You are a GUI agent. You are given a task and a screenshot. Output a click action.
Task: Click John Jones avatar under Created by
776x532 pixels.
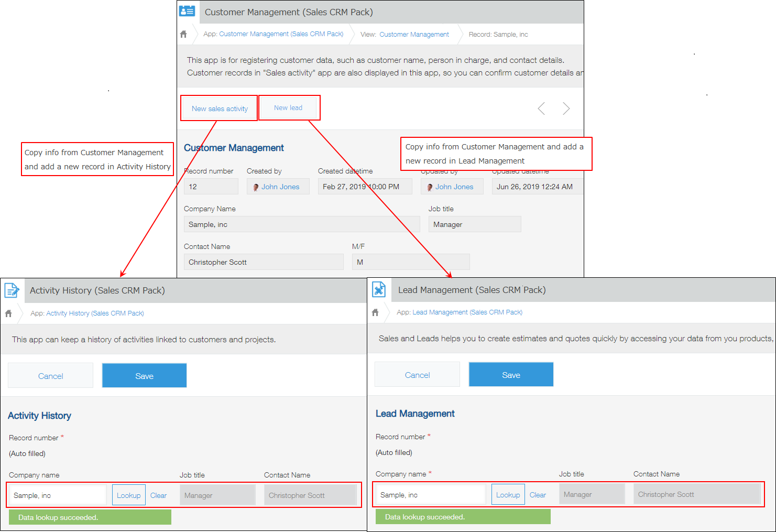pyautogui.click(x=255, y=187)
